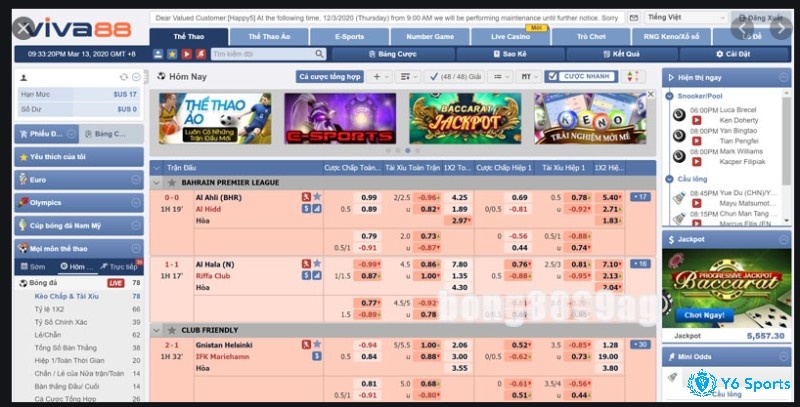Open the E-Sports promo banner thumbnail
The height and width of the screenshot is (407, 800).
pos(340,118)
